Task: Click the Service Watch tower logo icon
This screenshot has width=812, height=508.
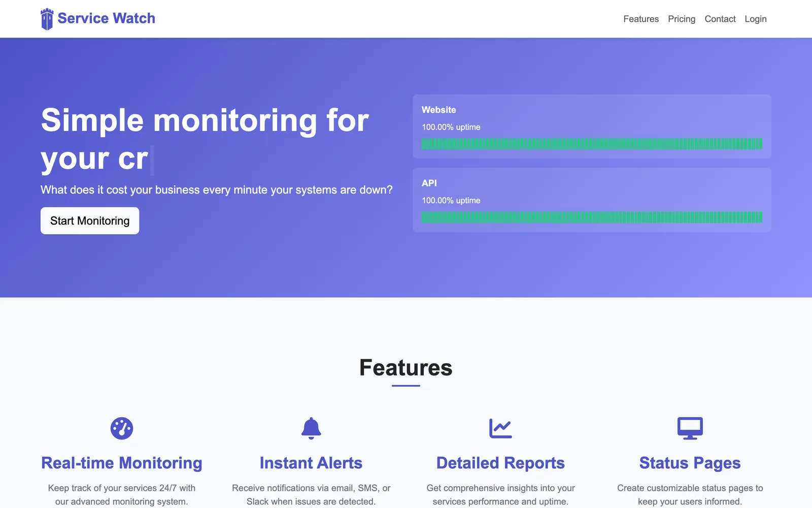Action: pyautogui.click(x=47, y=19)
